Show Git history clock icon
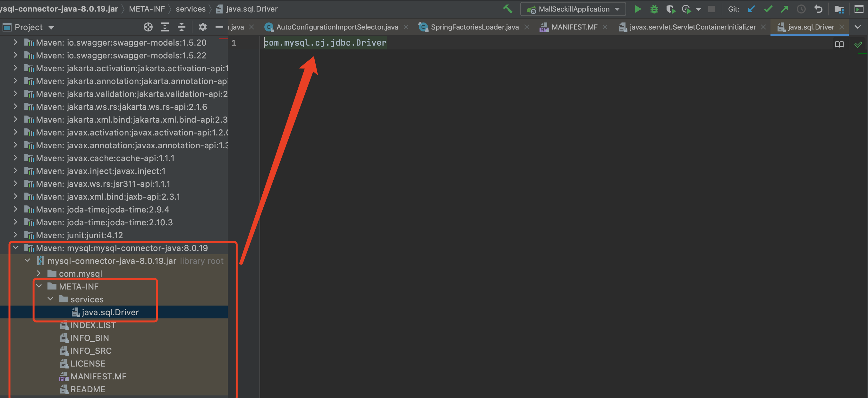Image resolution: width=868 pixels, height=398 pixels. [801, 9]
